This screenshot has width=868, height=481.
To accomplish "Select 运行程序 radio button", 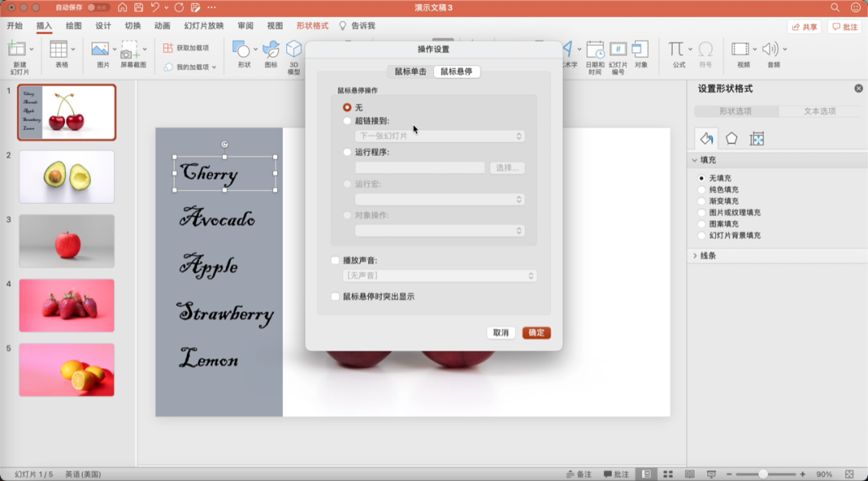I will click(347, 152).
